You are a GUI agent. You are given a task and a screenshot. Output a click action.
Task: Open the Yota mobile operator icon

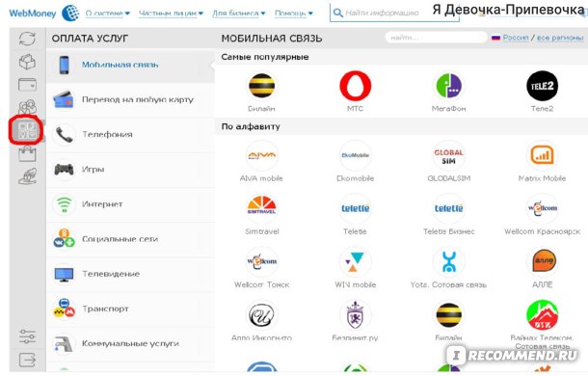point(448,261)
